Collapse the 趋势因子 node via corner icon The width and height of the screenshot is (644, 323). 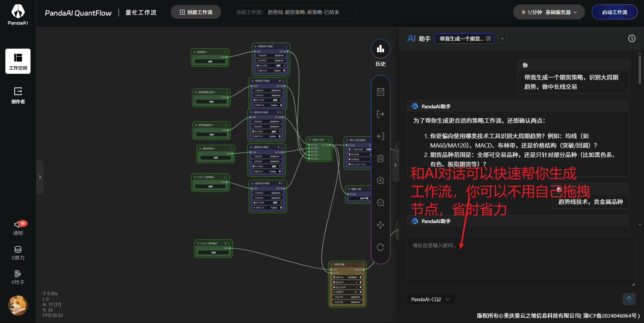point(225,52)
